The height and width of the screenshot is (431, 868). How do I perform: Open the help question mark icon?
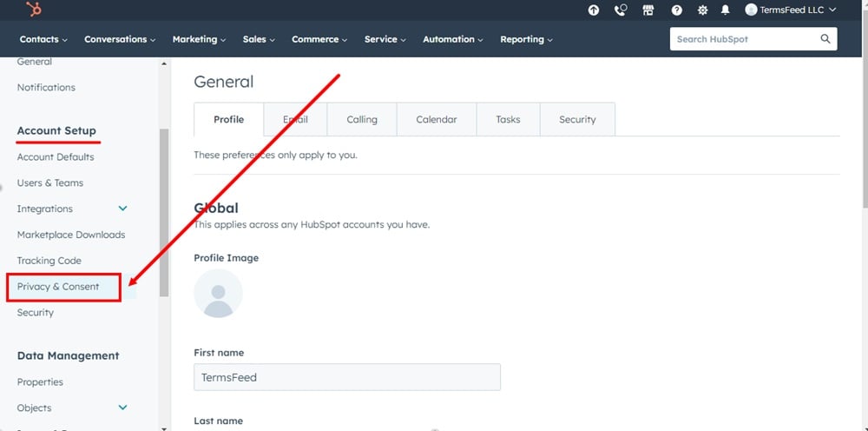pos(676,10)
